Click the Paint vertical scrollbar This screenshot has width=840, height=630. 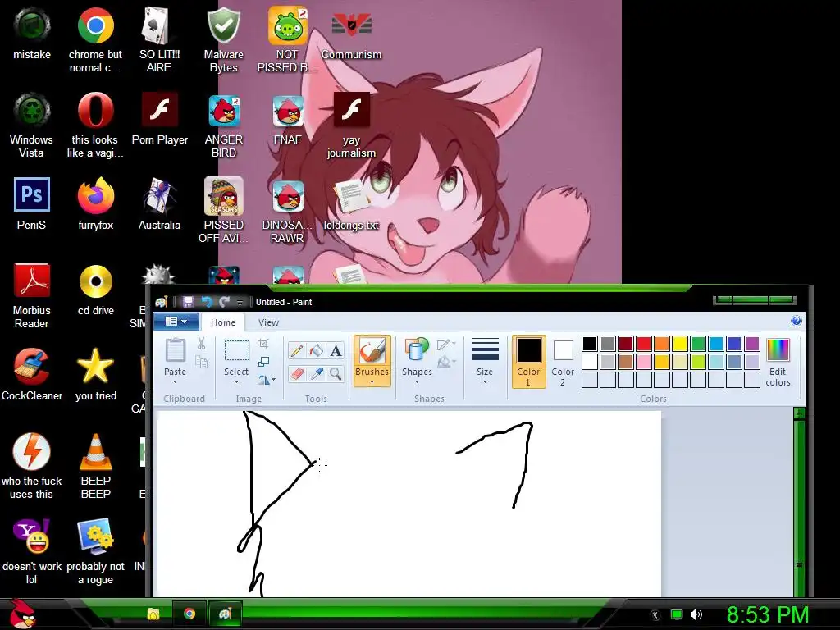tap(799, 501)
